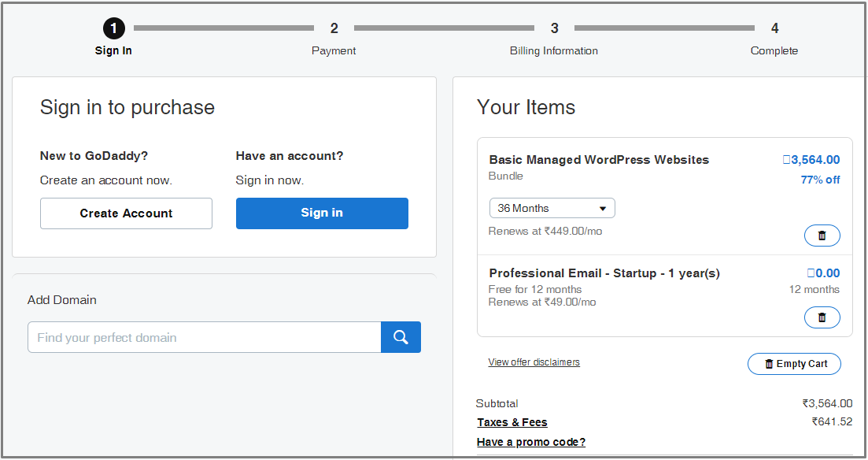Select step 2 Payment indicator

334,39
